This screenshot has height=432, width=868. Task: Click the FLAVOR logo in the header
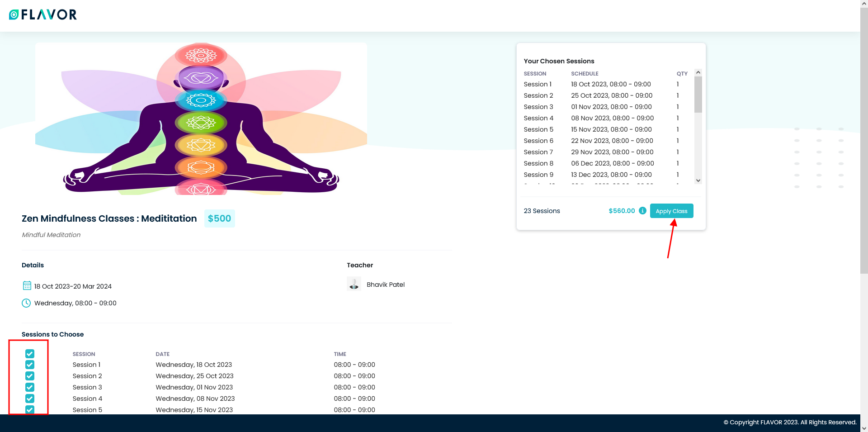43,14
